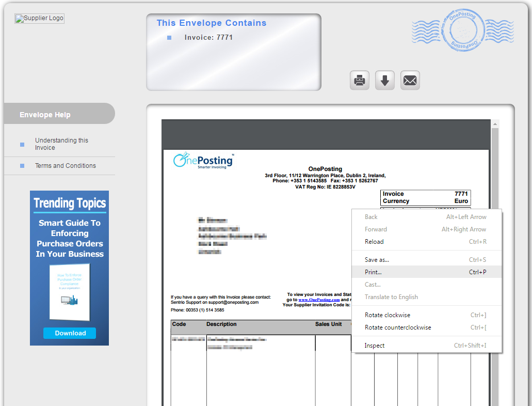
Task: Click the 'VAT Reg No: IE 8228853V' text
Action: [325, 187]
